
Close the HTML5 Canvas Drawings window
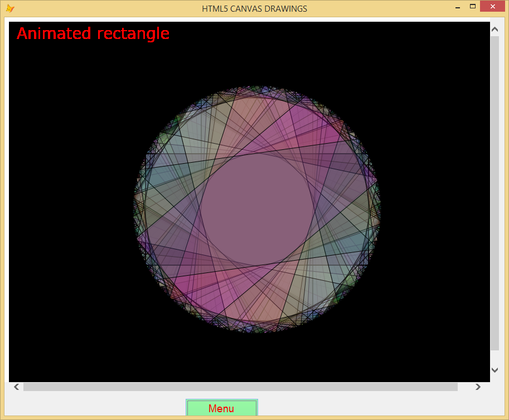[492, 7]
